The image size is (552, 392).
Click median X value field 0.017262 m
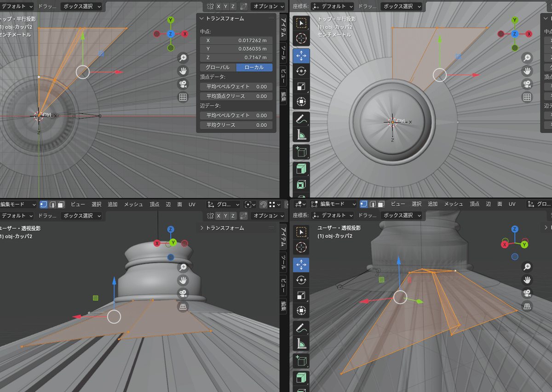coord(236,40)
